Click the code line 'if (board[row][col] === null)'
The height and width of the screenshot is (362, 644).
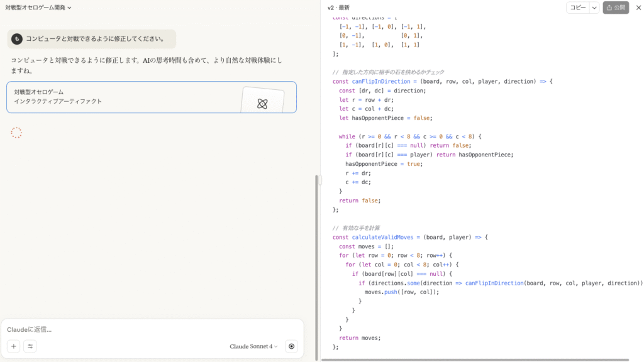click(402, 274)
